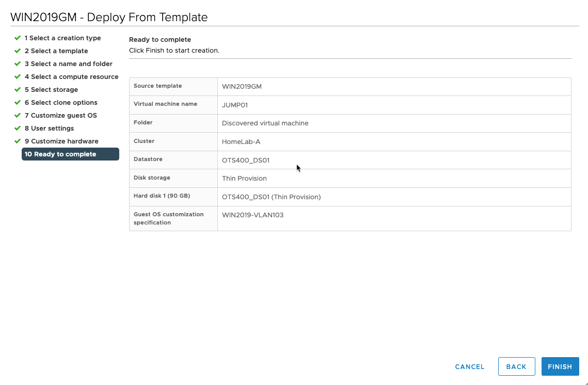This screenshot has width=588, height=385.
Task: Cancel the deployment wizard
Action: click(469, 366)
